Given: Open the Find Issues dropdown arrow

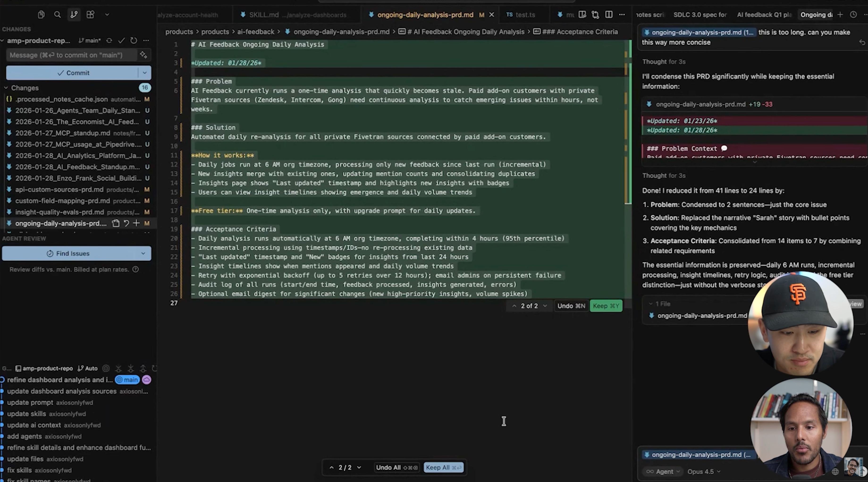Looking at the screenshot, I should [143, 253].
